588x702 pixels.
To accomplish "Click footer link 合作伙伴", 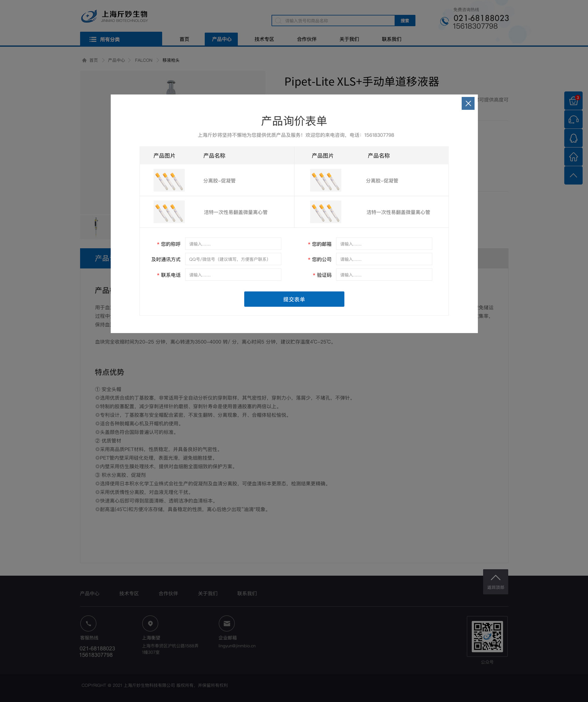I will click(168, 594).
